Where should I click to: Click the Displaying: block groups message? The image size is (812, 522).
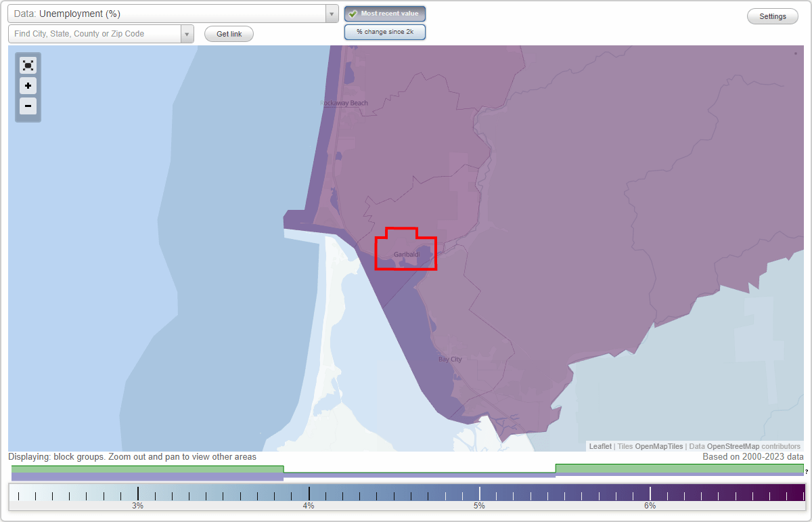[133, 457]
